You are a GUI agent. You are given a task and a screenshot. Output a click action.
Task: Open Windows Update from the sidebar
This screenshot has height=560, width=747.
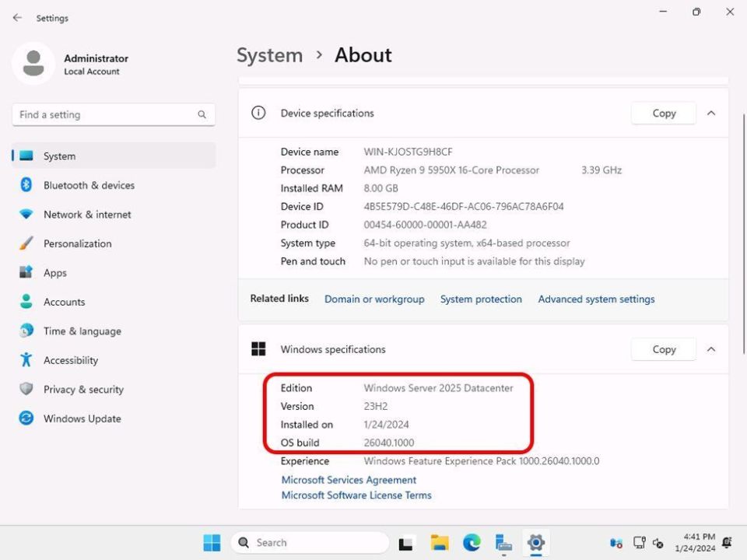(x=80, y=418)
